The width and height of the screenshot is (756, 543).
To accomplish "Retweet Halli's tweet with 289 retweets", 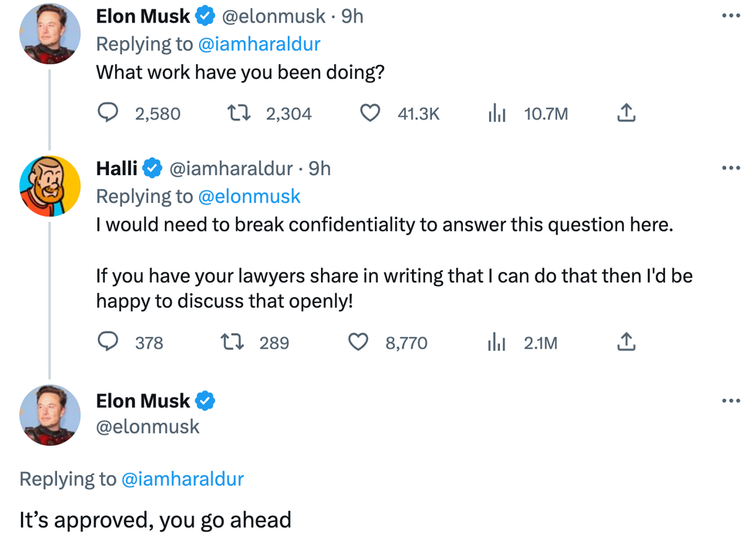I will pyautogui.click(x=232, y=342).
